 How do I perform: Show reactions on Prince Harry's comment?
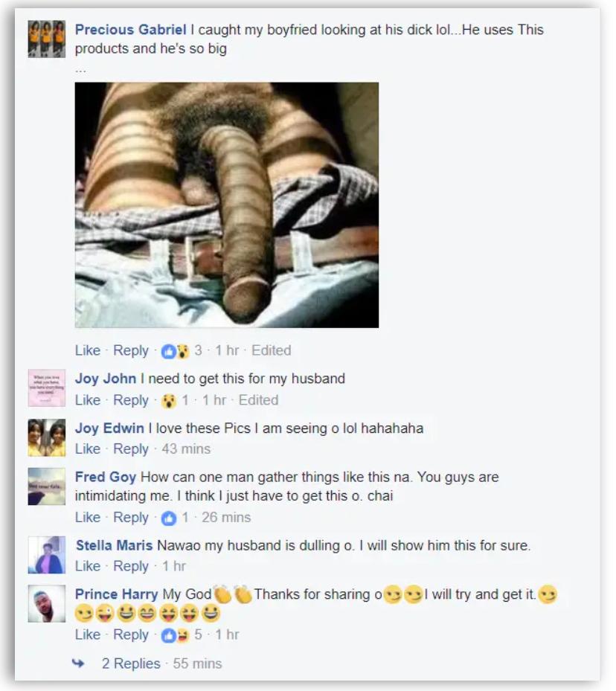[x=181, y=635]
